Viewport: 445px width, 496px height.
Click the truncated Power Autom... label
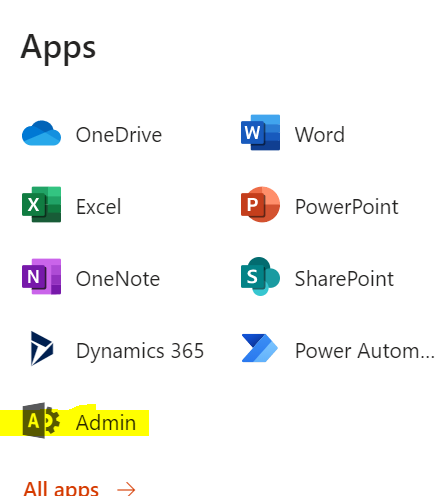[x=365, y=351]
